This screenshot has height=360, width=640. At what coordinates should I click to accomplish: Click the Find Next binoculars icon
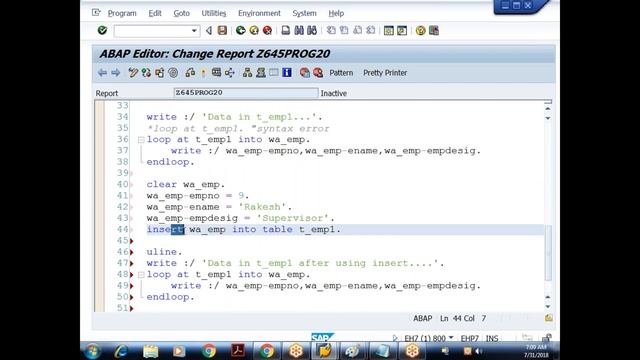click(312, 30)
